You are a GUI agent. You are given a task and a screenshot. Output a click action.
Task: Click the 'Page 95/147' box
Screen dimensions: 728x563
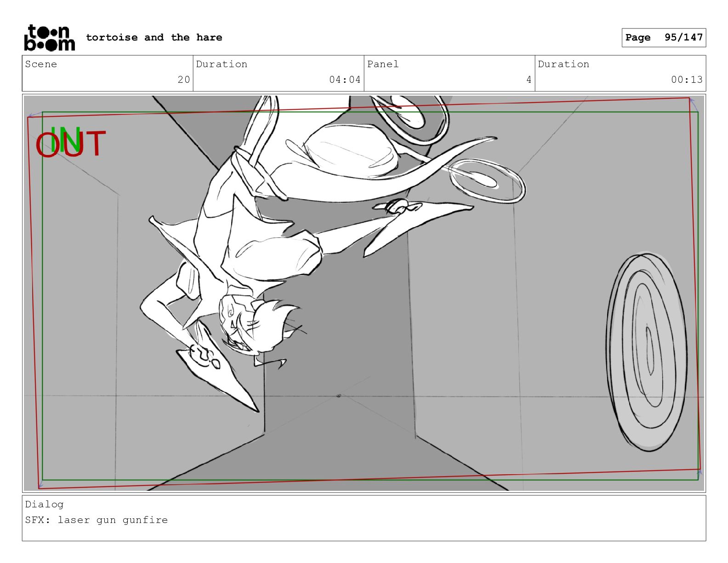[x=664, y=38]
